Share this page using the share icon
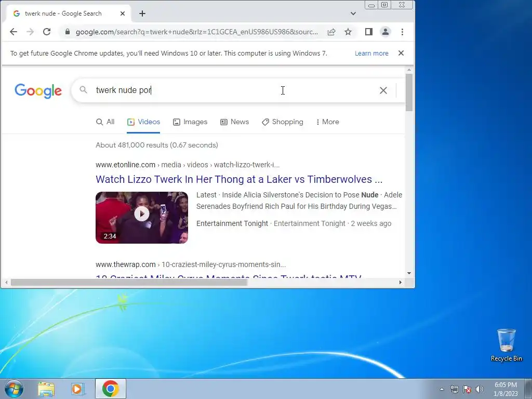The image size is (532, 399). click(x=331, y=32)
